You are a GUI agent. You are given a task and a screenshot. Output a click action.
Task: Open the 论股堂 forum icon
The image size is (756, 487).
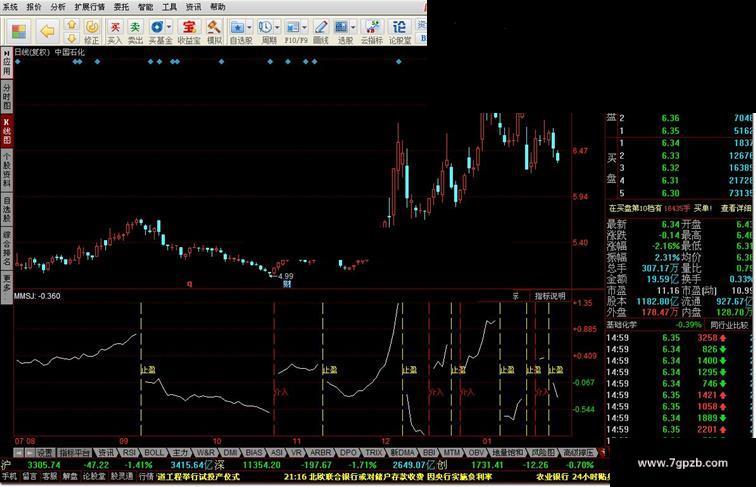(400, 32)
